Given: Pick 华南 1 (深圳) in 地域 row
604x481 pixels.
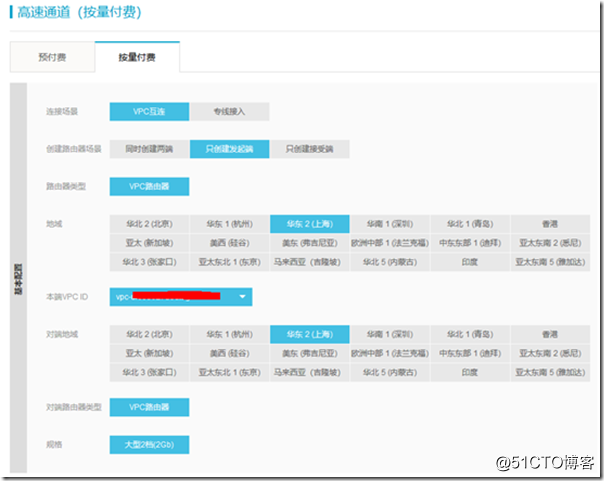Looking at the screenshot, I should click(x=390, y=224).
